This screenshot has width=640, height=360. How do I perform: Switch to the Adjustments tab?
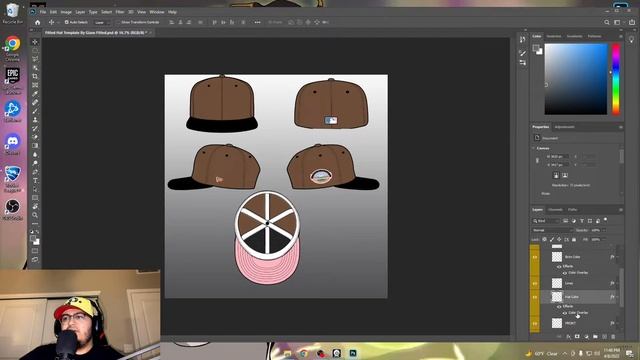point(564,127)
